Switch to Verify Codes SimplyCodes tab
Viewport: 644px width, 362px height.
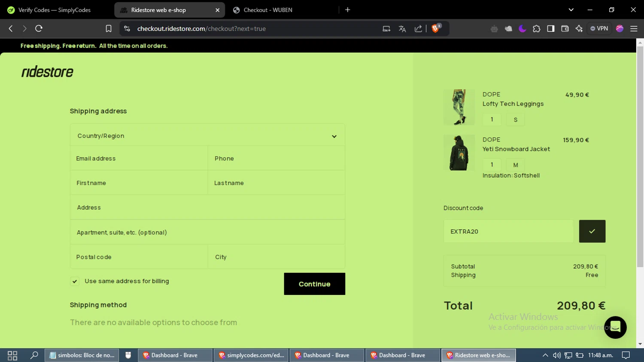point(56,10)
